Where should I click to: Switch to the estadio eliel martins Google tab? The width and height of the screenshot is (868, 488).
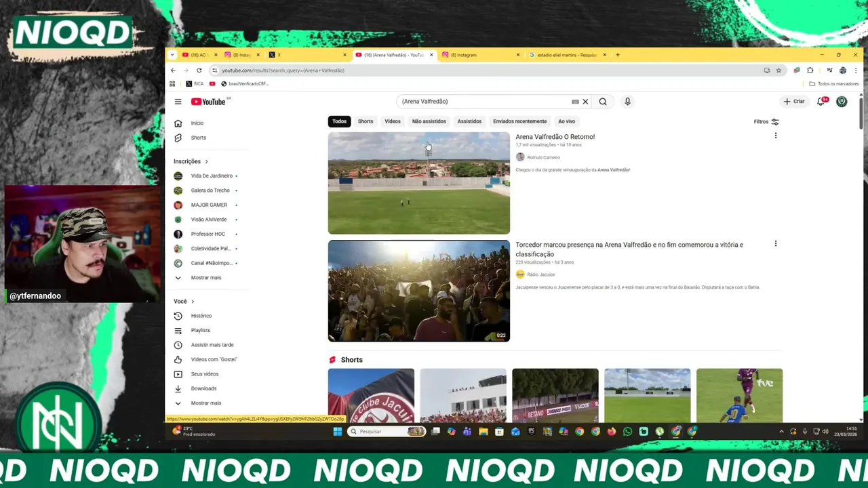[x=567, y=55]
